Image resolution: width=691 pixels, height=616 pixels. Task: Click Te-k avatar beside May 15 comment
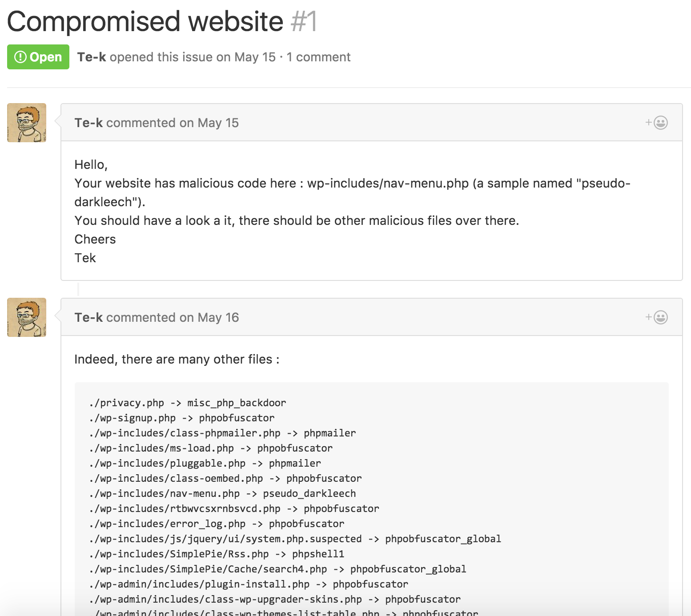(27, 123)
